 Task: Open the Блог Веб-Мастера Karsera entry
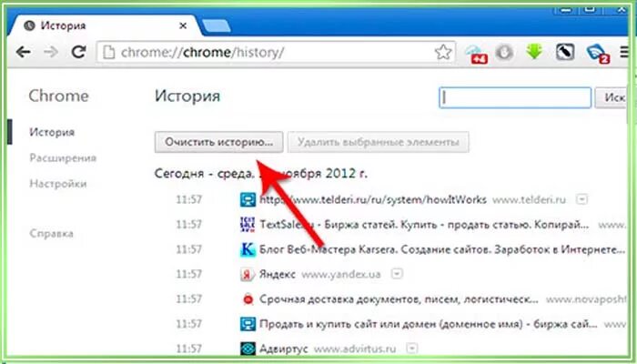[x=442, y=249]
